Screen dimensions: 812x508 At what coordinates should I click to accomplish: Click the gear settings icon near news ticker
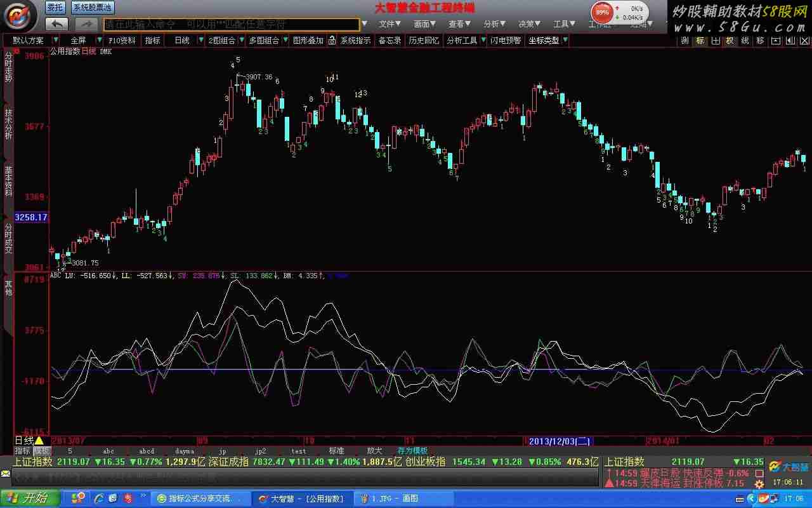click(759, 485)
